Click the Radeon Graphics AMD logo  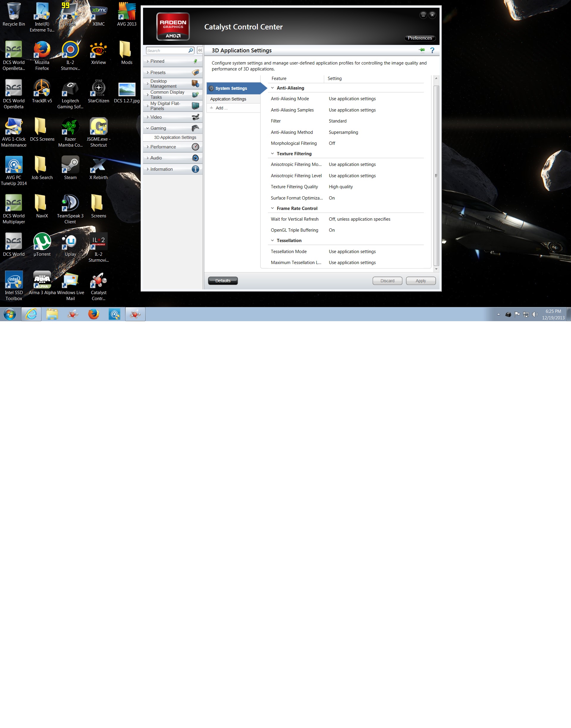(x=173, y=26)
